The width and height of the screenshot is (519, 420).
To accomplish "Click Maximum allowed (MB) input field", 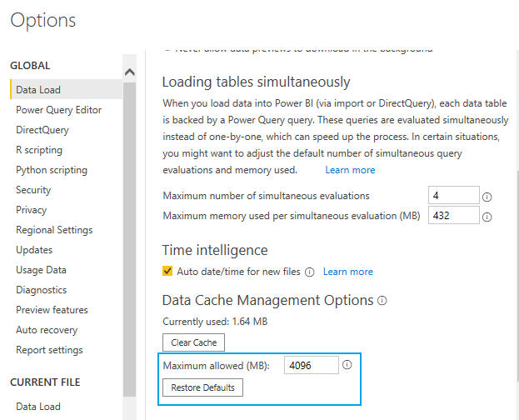I will (311, 365).
